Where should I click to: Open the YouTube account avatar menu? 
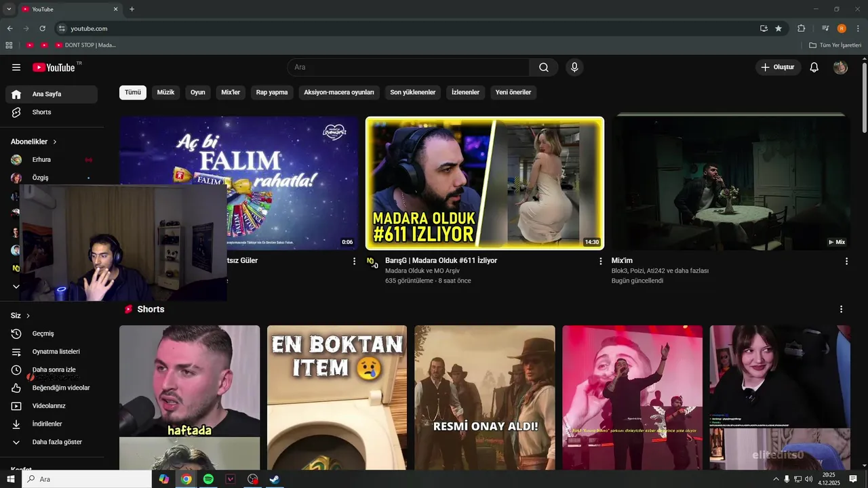(840, 67)
